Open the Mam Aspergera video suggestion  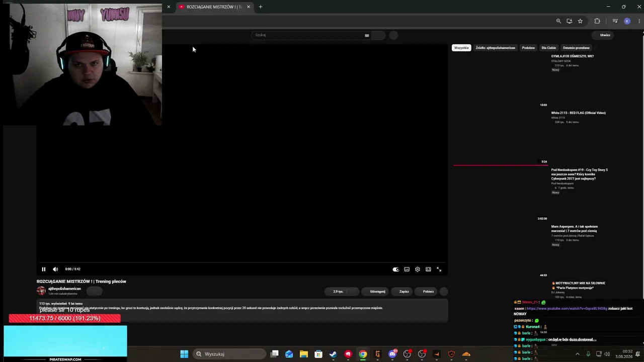[575, 228]
